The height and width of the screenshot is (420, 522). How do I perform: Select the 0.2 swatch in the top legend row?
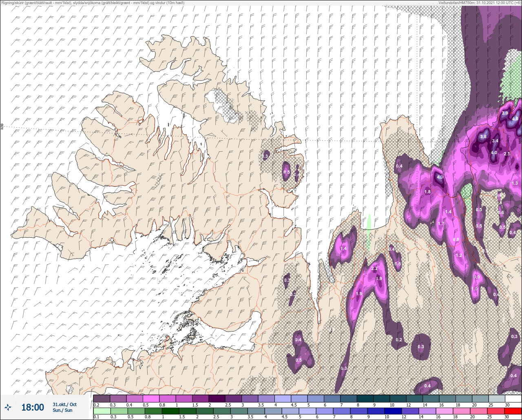(102, 398)
